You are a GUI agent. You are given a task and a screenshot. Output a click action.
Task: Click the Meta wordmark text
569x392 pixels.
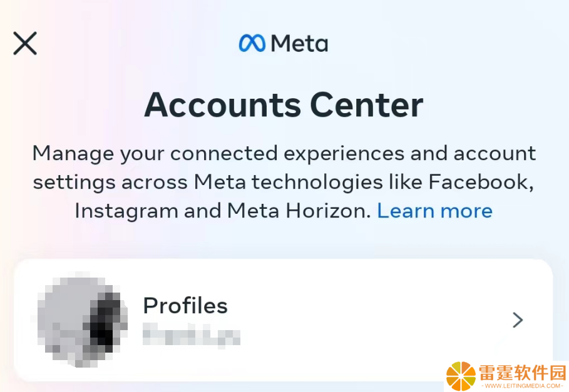299,44
